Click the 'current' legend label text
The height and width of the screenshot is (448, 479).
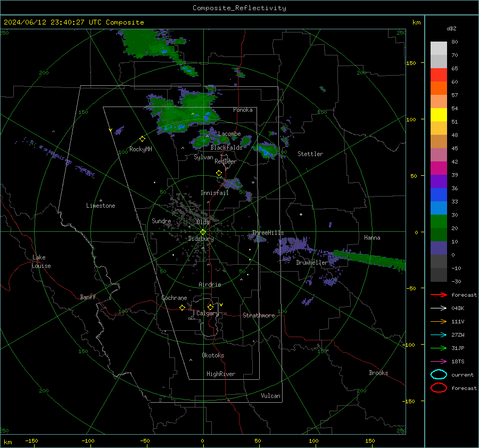tap(463, 374)
